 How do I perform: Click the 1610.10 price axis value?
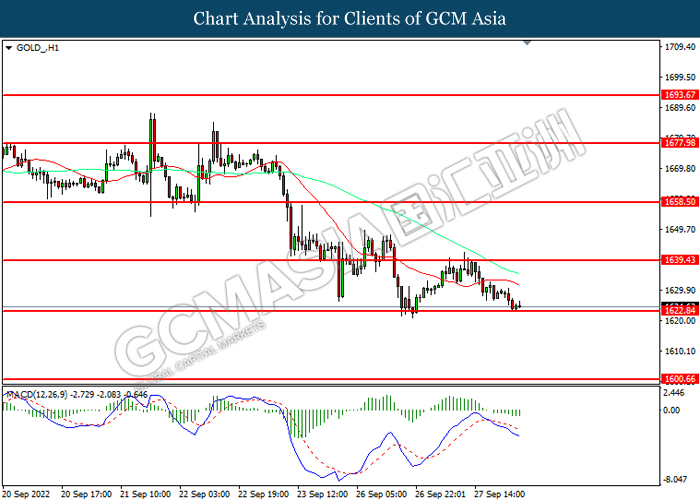pos(680,351)
